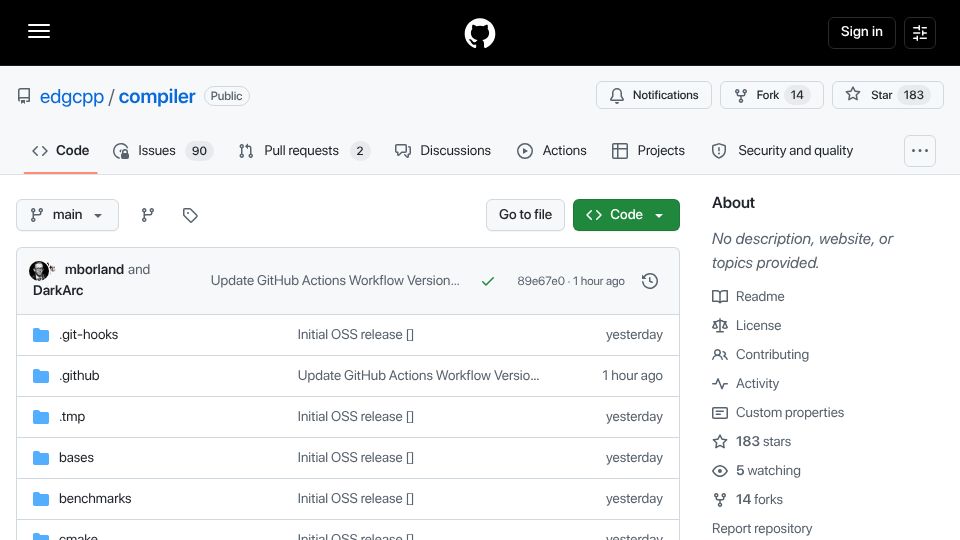This screenshot has height=540, width=960.
Task: Expand the green Code dropdown button
Action: pyautogui.click(x=626, y=215)
